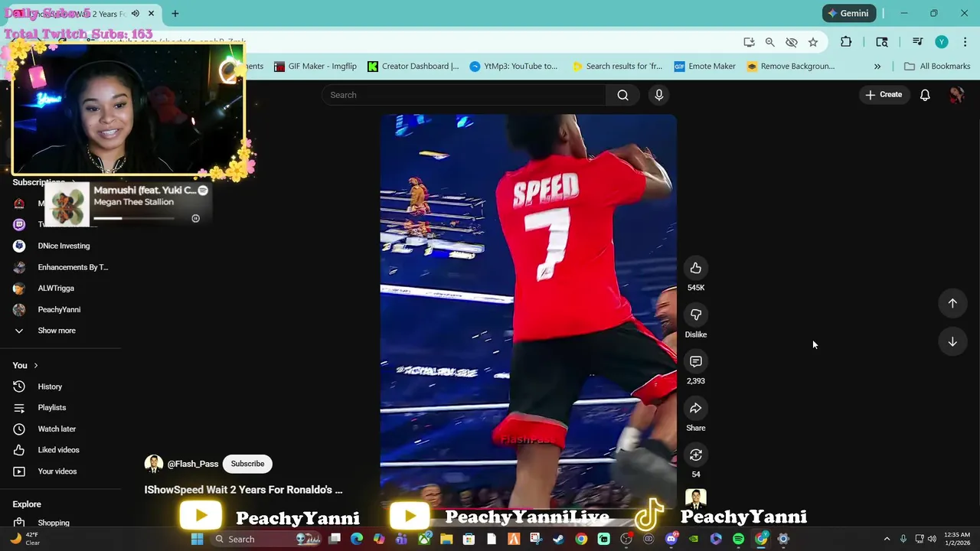
Task: Open Discord from the taskbar
Action: [x=671, y=539]
